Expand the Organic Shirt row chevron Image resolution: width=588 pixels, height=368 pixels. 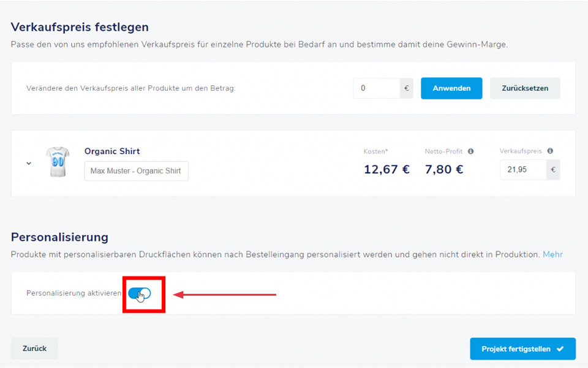(x=29, y=163)
